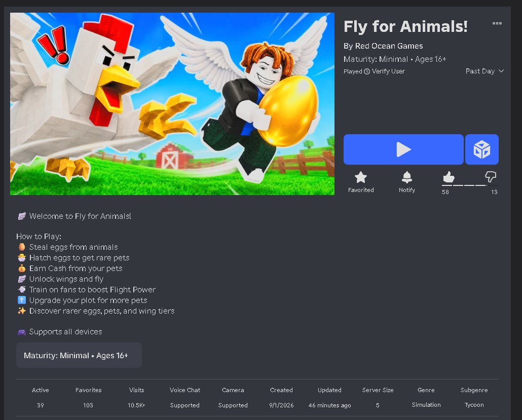Click the Favorited star icon
This screenshot has height=420, width=522.
(360, 177)
